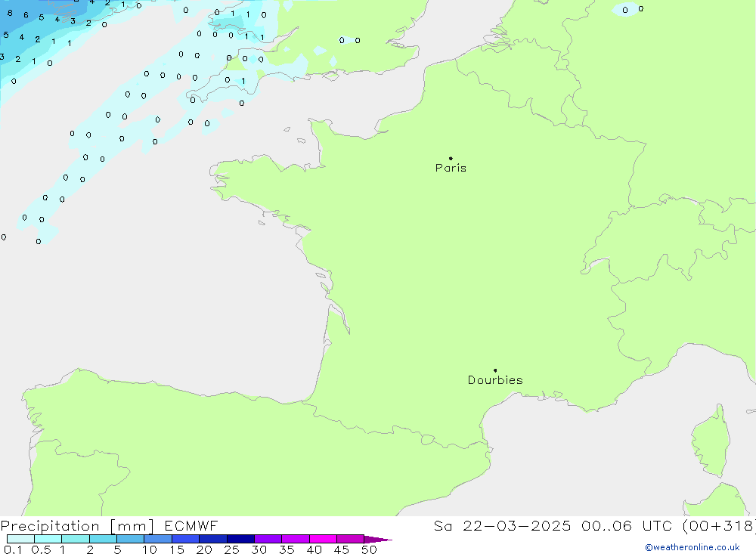This screenshot has width=756, height=554.
Task: Click the ECMWF model label
Action: point(191,526)
